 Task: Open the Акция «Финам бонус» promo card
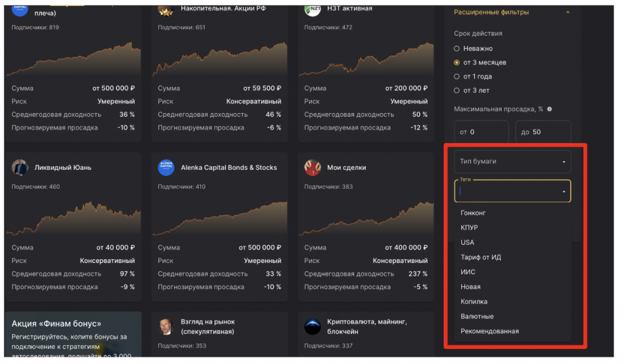[x=73, y=335]
